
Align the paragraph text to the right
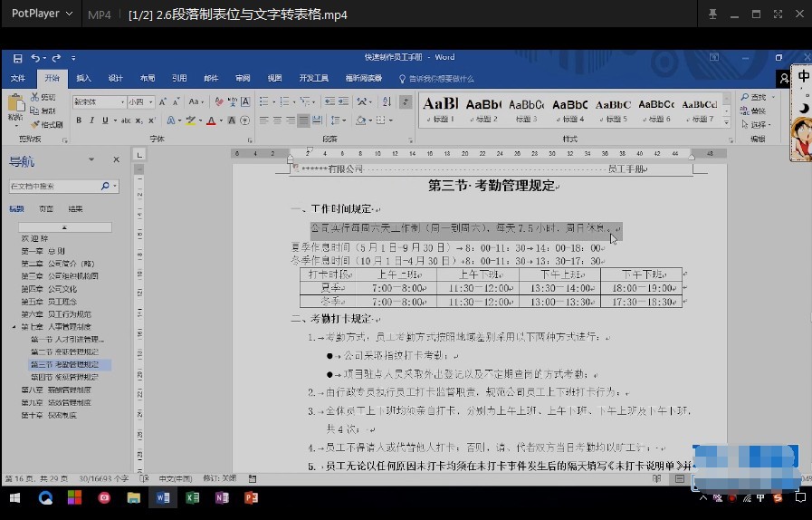coord(291,120)
